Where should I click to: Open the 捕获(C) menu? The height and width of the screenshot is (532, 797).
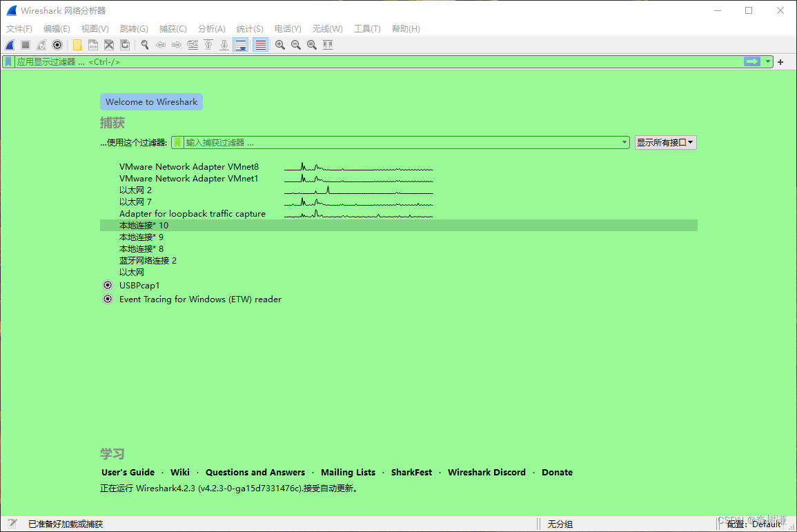pyautogui.click(x=173, y=28)
